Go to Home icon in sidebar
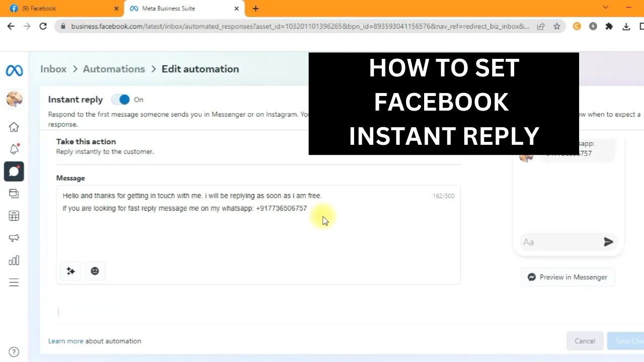This screenshot has height=362, width=644. click(x=14, y=127)
